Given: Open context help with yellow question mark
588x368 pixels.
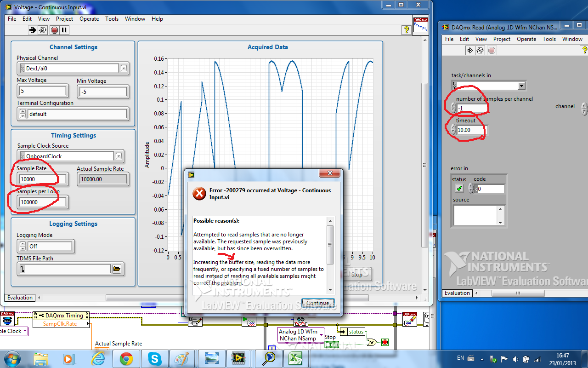Looking at the screenshot, I should point(406,30).
